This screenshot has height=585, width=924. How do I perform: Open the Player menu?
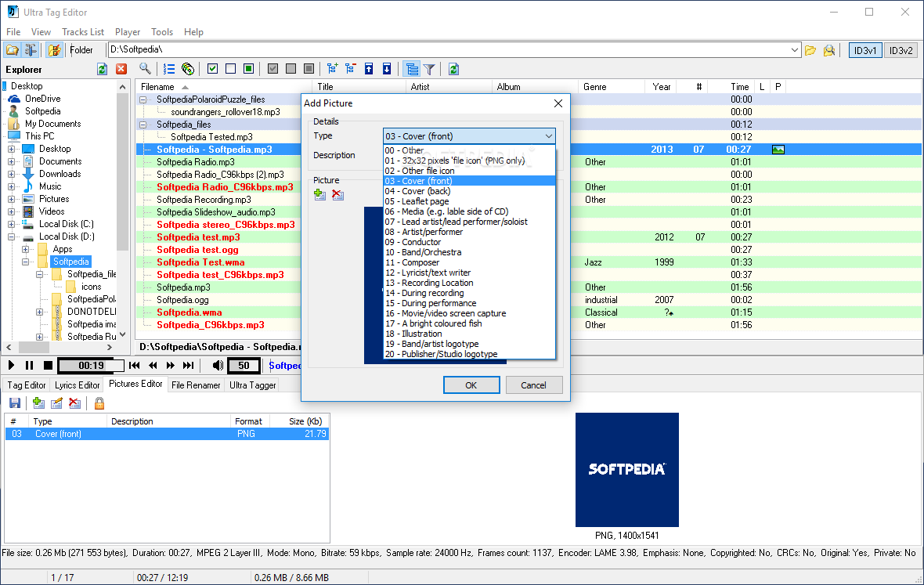(x=128, y=32)
